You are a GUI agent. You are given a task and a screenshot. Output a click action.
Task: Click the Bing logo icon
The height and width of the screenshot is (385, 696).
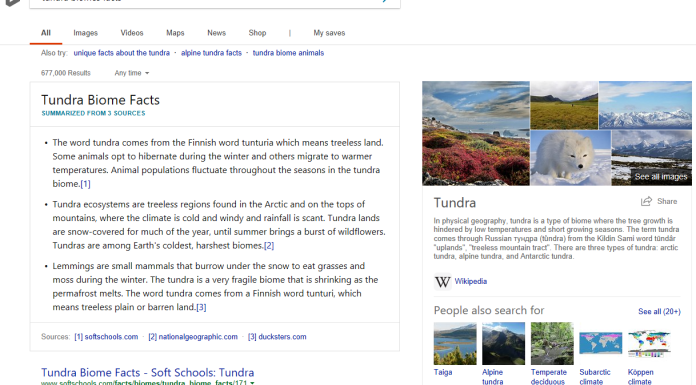pyautogui.click(x=11, y=3)
